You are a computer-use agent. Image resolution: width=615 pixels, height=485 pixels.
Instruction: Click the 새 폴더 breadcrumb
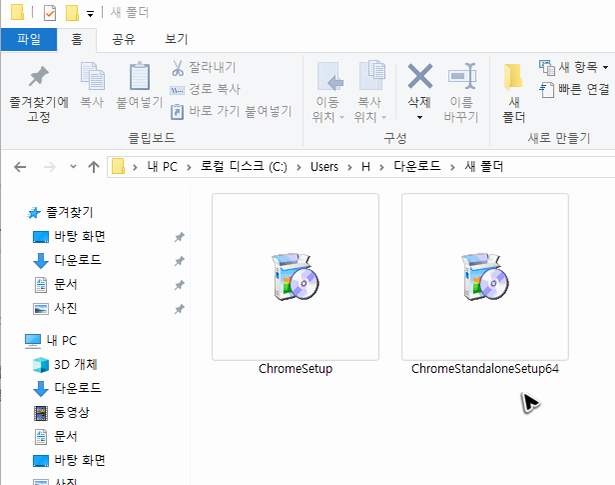point(484,167)
